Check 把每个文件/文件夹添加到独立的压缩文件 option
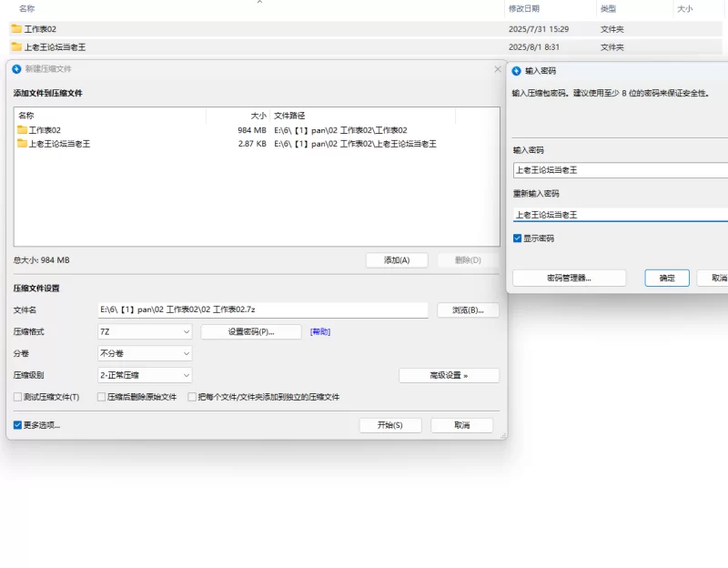Viewport: 728px width, 568px height. [x=192, y=397]
